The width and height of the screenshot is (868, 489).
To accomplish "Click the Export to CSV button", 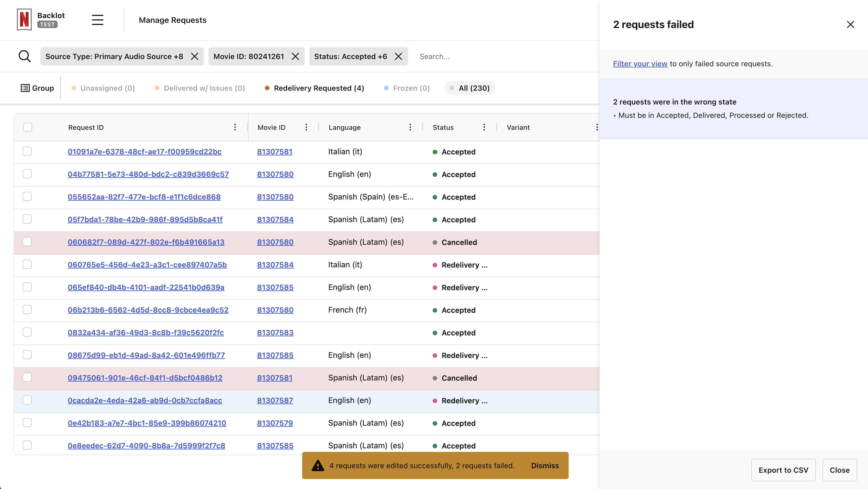I will click(x=783, y=470).
